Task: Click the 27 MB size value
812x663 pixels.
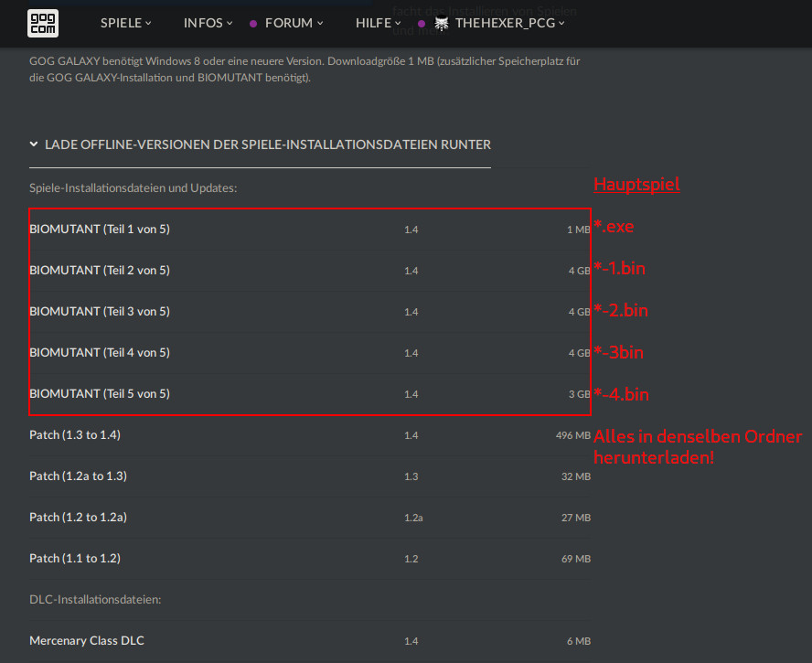Action: 576,518
